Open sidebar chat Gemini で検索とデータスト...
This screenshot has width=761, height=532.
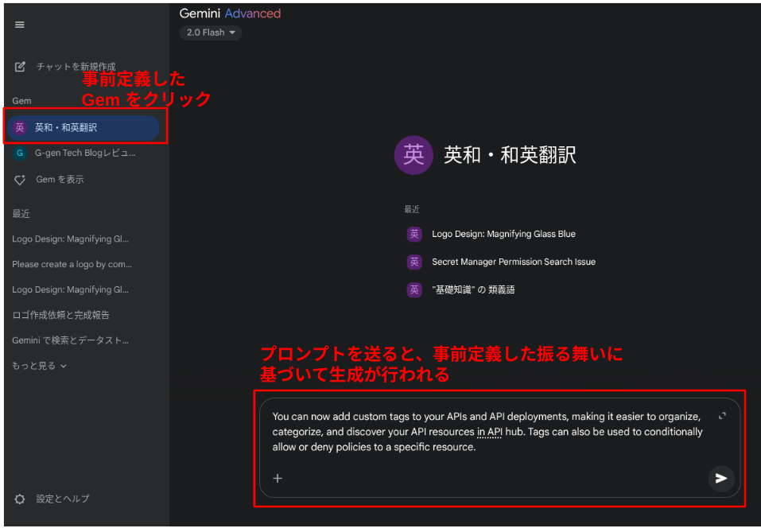(70, 340)
